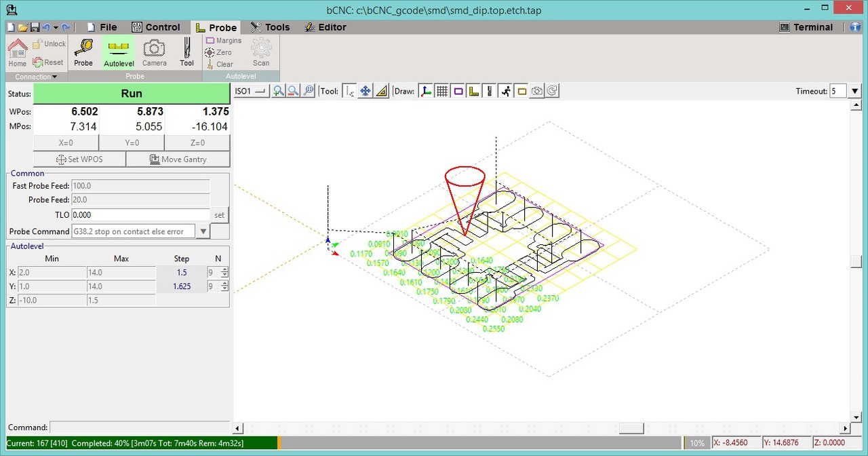Zoom in on the canvas view

click(278, 91)
